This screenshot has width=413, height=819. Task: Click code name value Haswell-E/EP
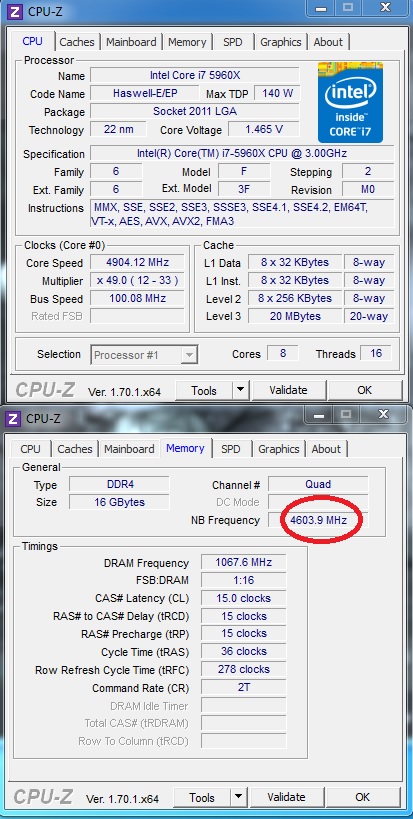pos(144,93)
